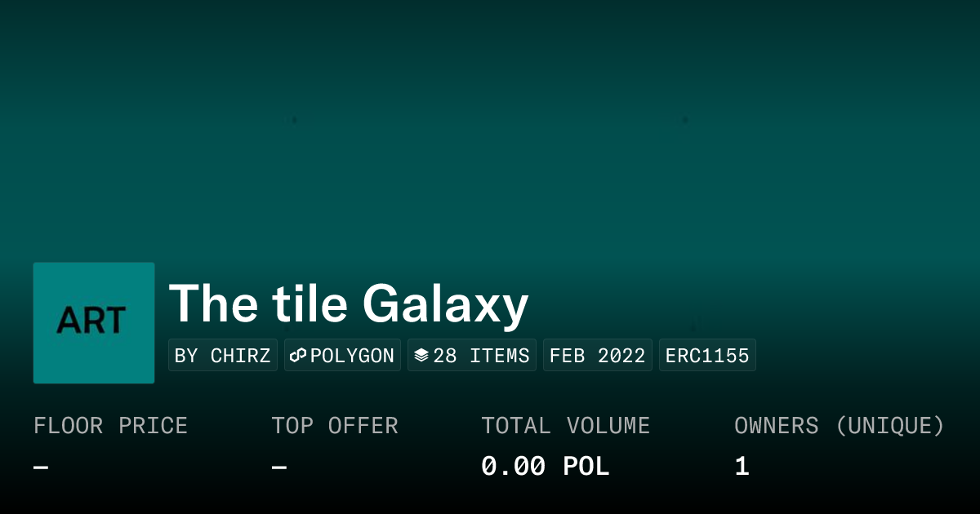The image size is (980, 514).
Task: Select the unique owners count 1
Action: pos(742,467)
